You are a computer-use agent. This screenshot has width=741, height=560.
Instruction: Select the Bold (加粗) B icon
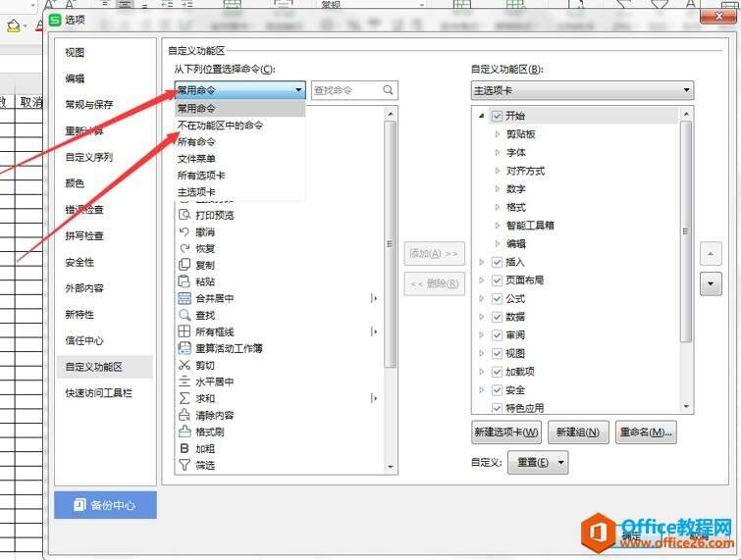[185, 448]
